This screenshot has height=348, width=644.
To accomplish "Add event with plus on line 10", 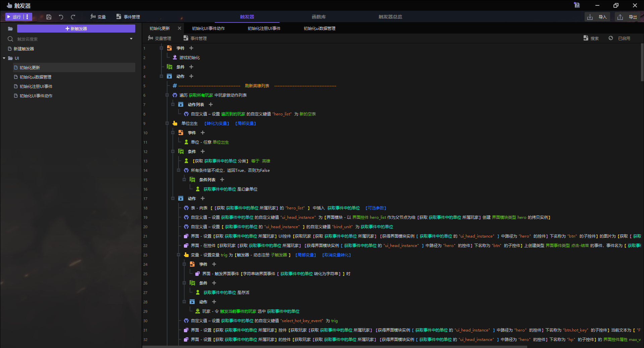I will (x=203, y=133).
